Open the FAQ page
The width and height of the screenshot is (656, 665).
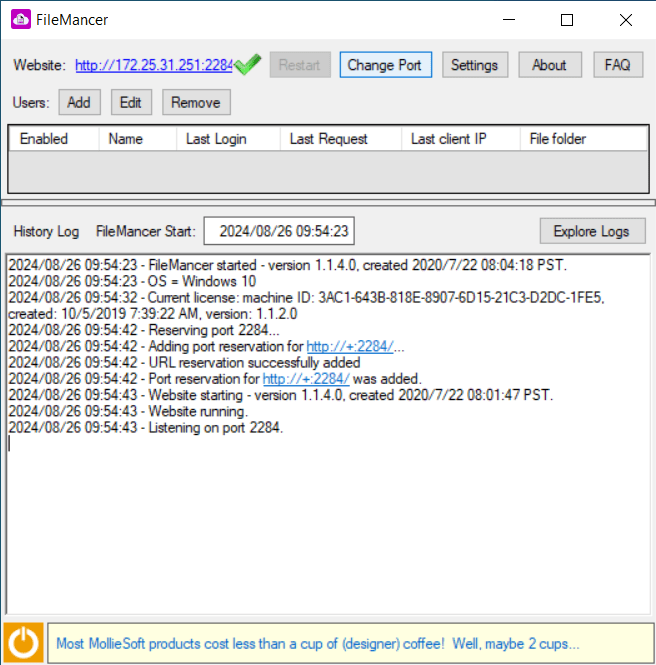[x=618, y=65]
